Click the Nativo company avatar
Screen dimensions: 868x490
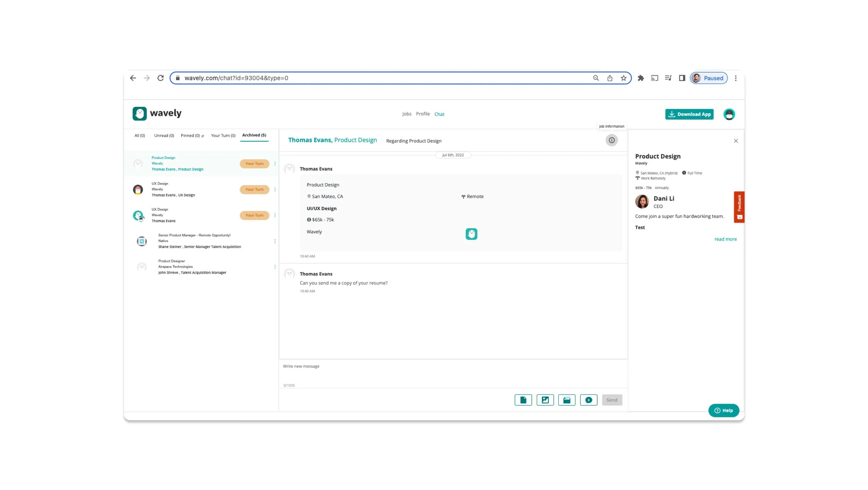(x=142, y=241)
